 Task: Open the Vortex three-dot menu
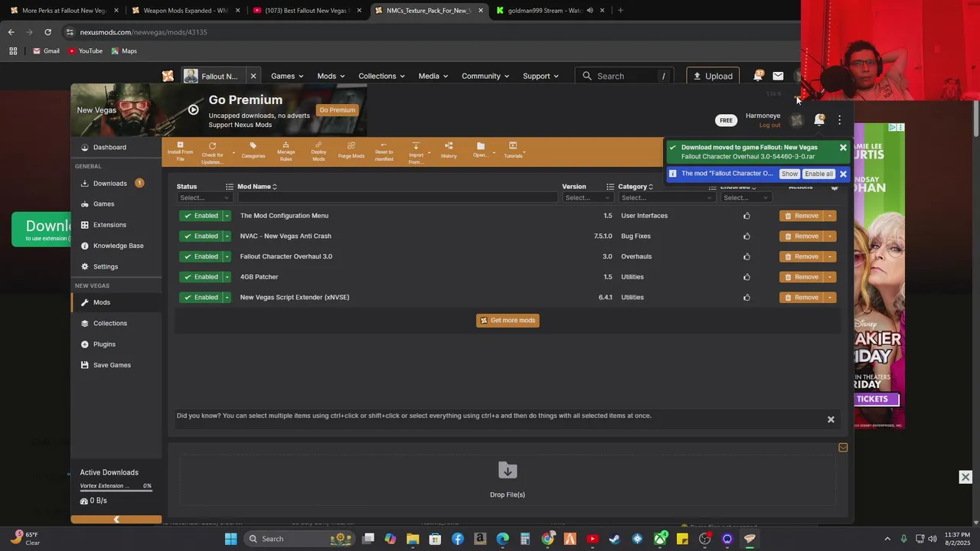[x=839, y=120]
